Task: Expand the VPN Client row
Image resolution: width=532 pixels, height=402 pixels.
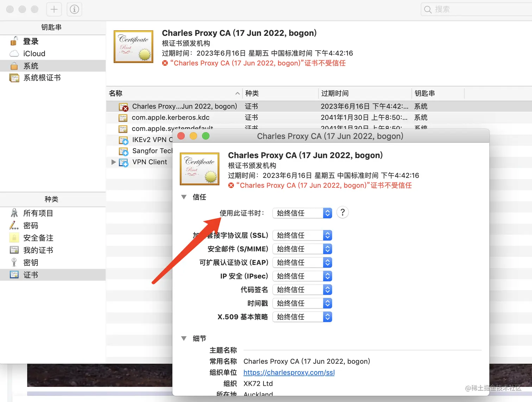Action: [113, 162]
